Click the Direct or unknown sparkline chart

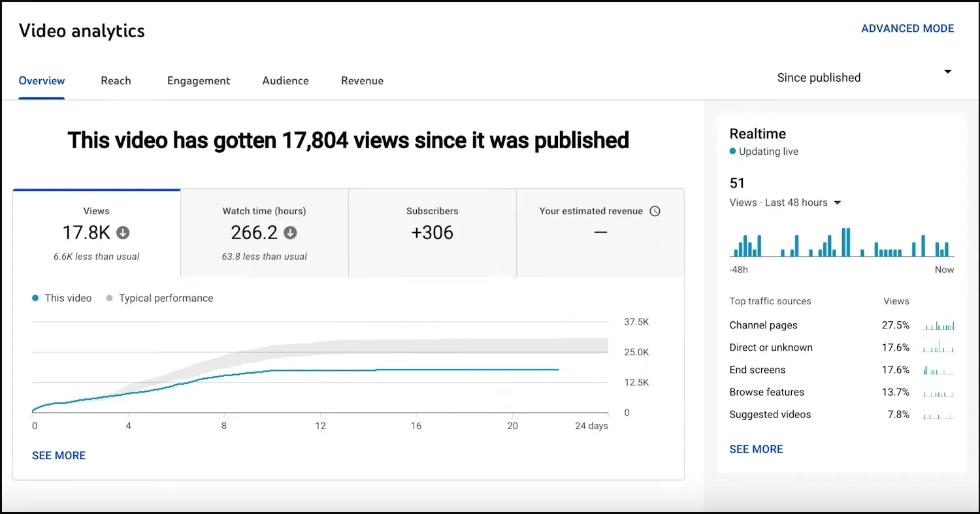tap(938, 347)
